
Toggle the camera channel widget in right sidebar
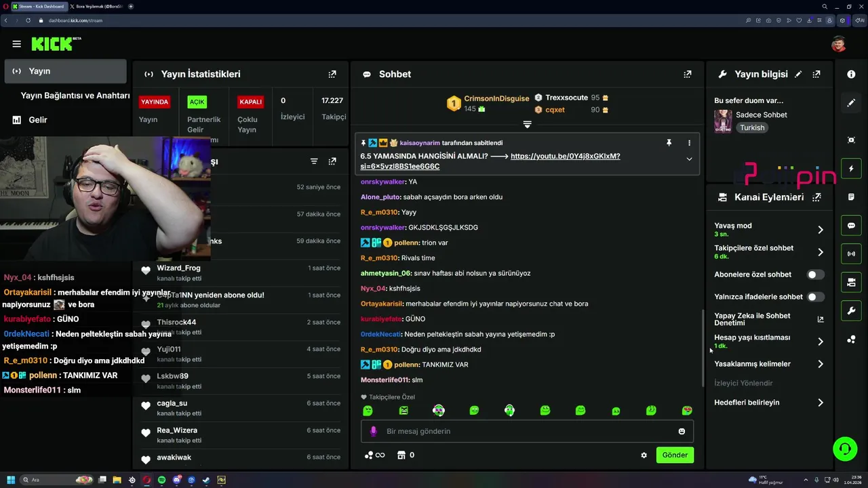[851, 282]
